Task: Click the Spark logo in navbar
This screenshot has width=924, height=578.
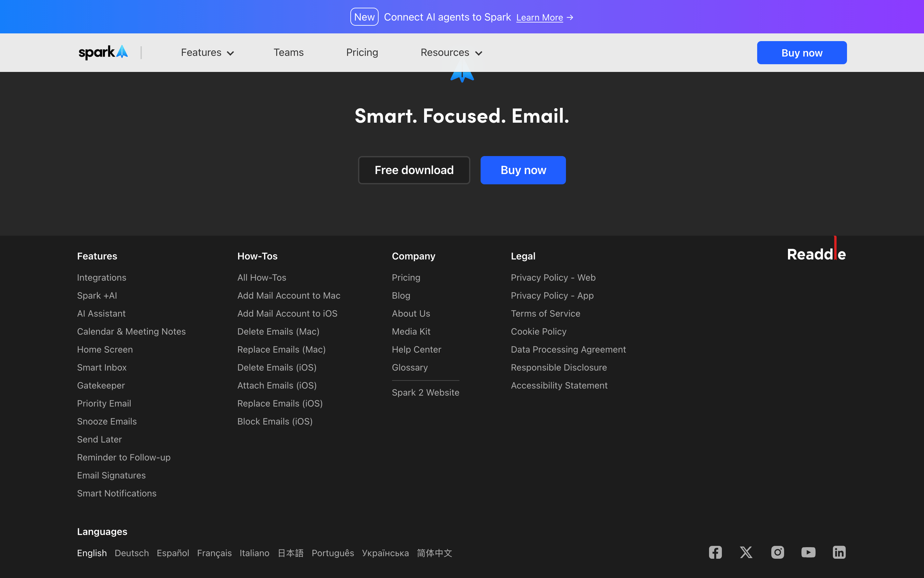Action: (x=103, y=52)
